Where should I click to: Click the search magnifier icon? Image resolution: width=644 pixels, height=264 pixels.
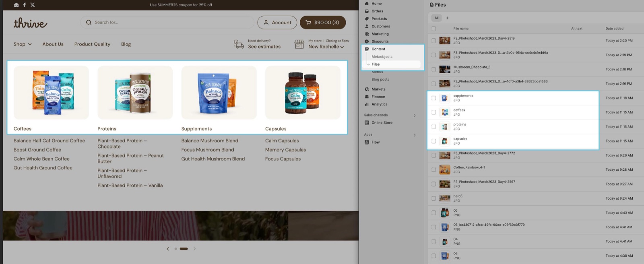click(89, 23)
